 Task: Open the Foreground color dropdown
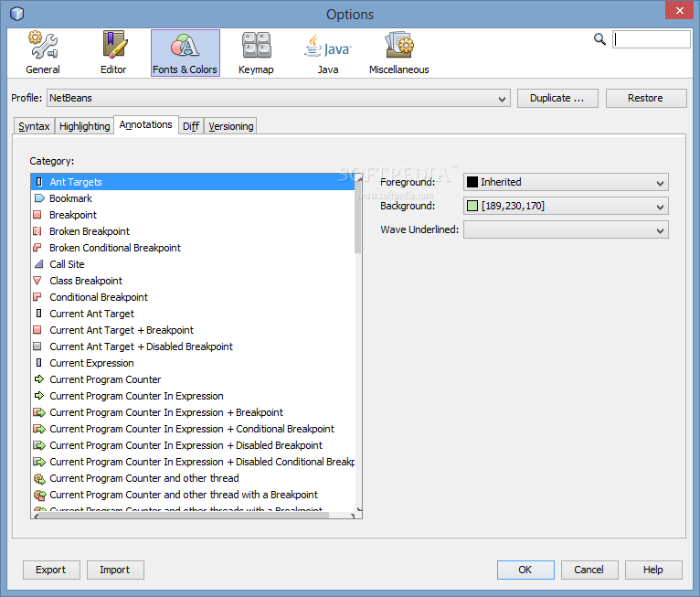[x=566, y=182]
